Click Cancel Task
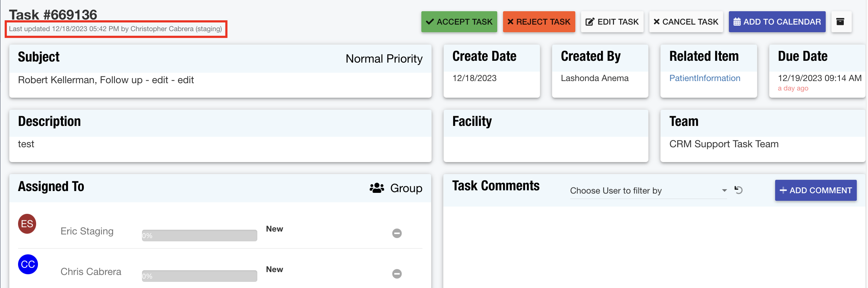The width and height of the screenshot is (868, 288). click(x=686, y=22)
